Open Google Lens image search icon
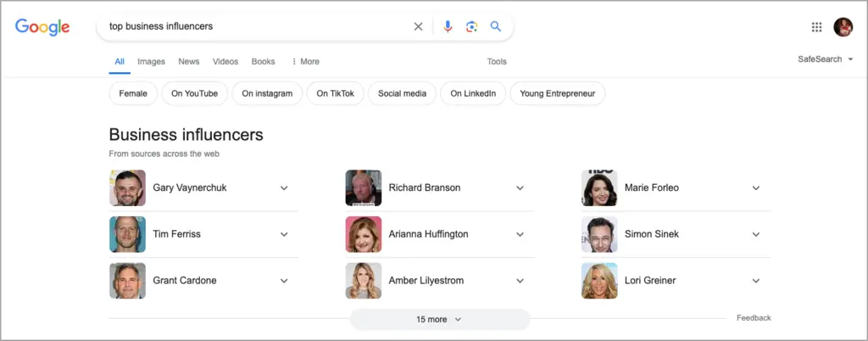 [x=471, y=26]
